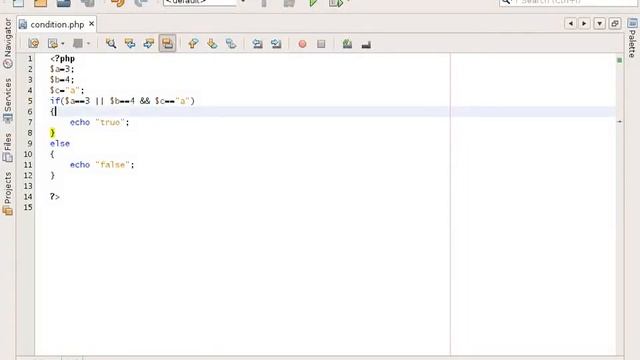Click green status mark in error stripe
The height and width of the screenshot is (360, 640).
click(619, 60)
